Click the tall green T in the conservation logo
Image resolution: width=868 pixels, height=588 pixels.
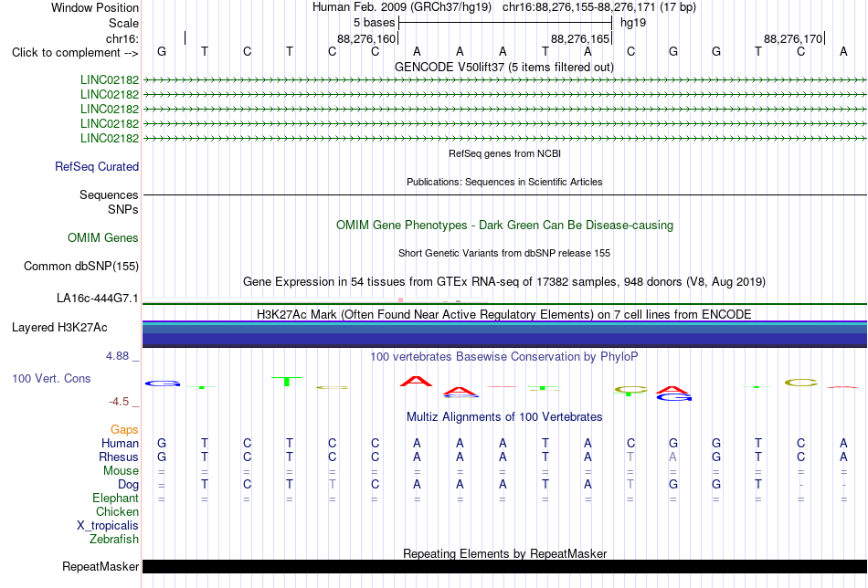coord(287,381)
